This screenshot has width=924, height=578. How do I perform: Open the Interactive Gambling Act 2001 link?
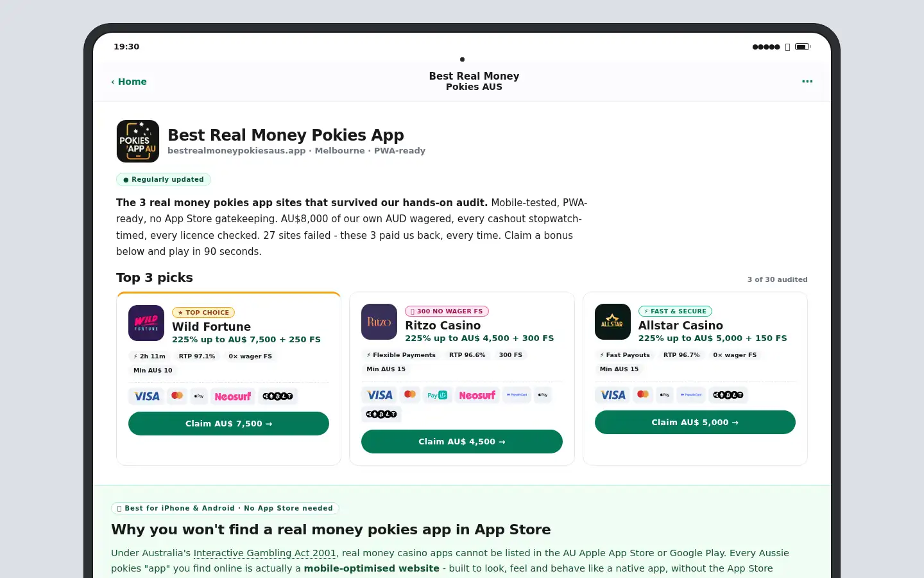[x=265, y=553]
